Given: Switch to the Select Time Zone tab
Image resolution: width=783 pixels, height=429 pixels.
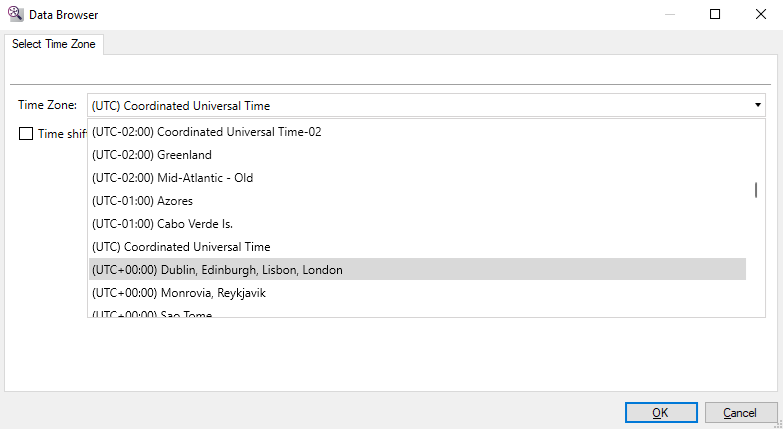Looking at the screenshot, I should 53,44.
